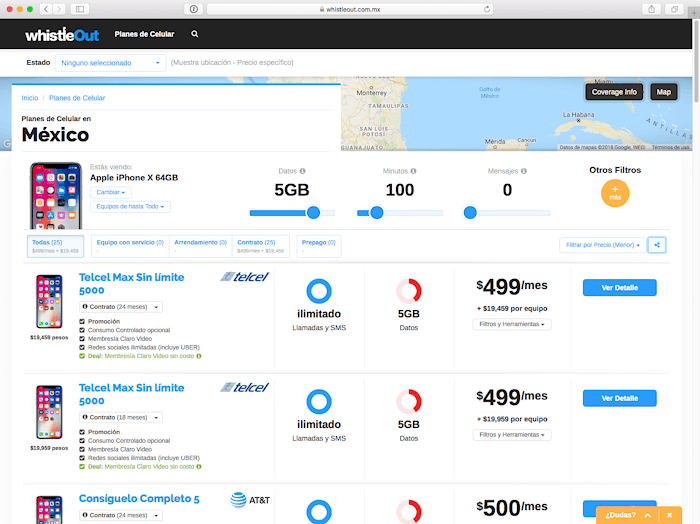Click 5GB data ring on the 18 meses plan
This screenshot has height=524, width=700.
[x=408, y=402]
